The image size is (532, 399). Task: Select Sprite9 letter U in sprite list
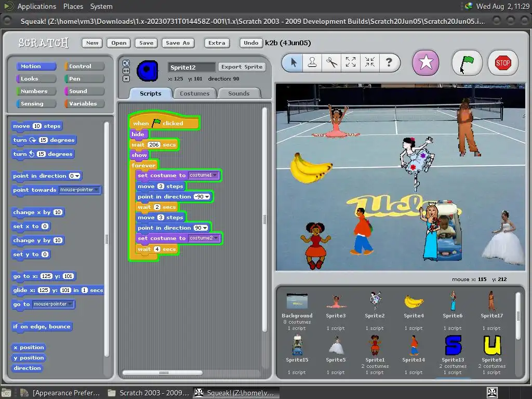491,355
